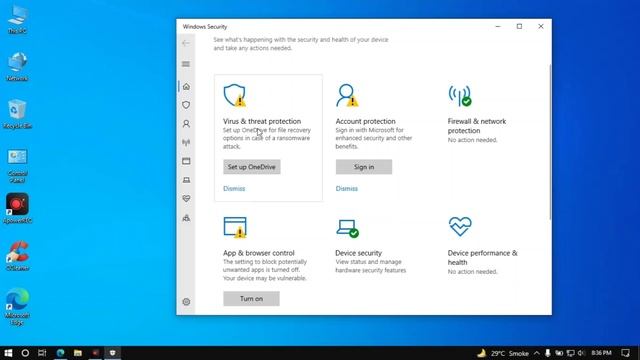Open the weather 29°C Smoke widget
This screenshot has height=360, width=640.
(503, 353)
